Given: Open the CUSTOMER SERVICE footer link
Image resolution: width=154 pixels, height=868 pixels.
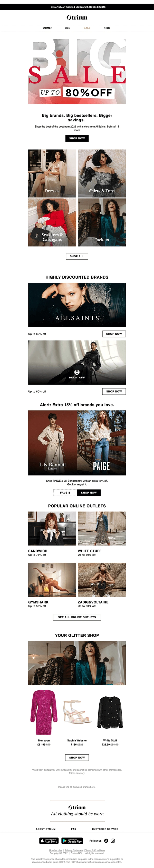Looking at the screenshot, I should click(x=105, y=828).
